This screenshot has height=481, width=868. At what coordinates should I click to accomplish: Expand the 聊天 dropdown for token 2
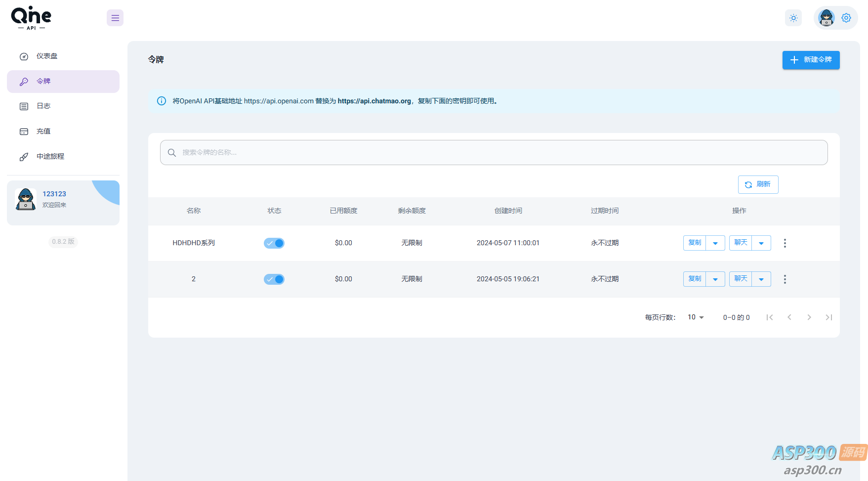click(x=761, y=279)
